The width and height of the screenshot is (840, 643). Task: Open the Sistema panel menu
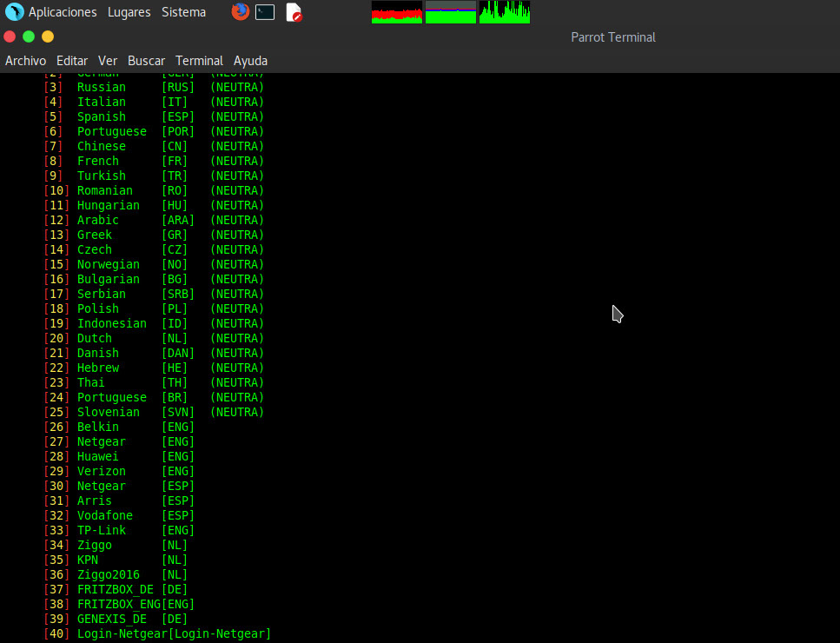point(183,12)
